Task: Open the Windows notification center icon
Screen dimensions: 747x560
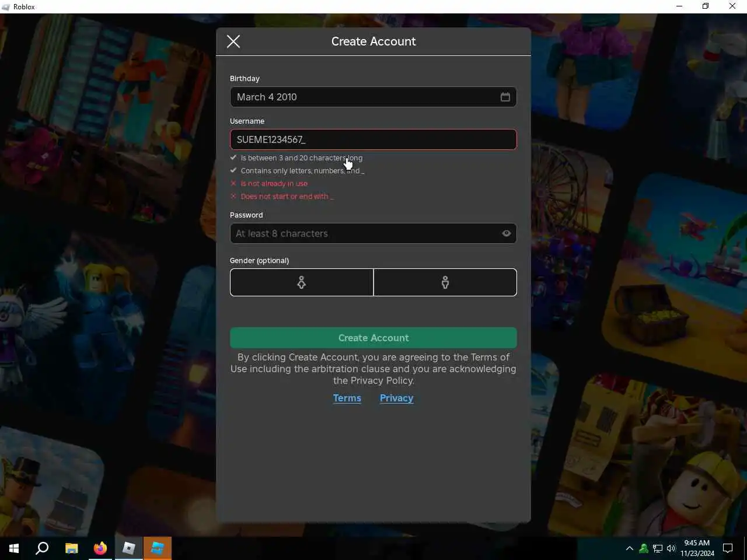Action: point(728,548)
